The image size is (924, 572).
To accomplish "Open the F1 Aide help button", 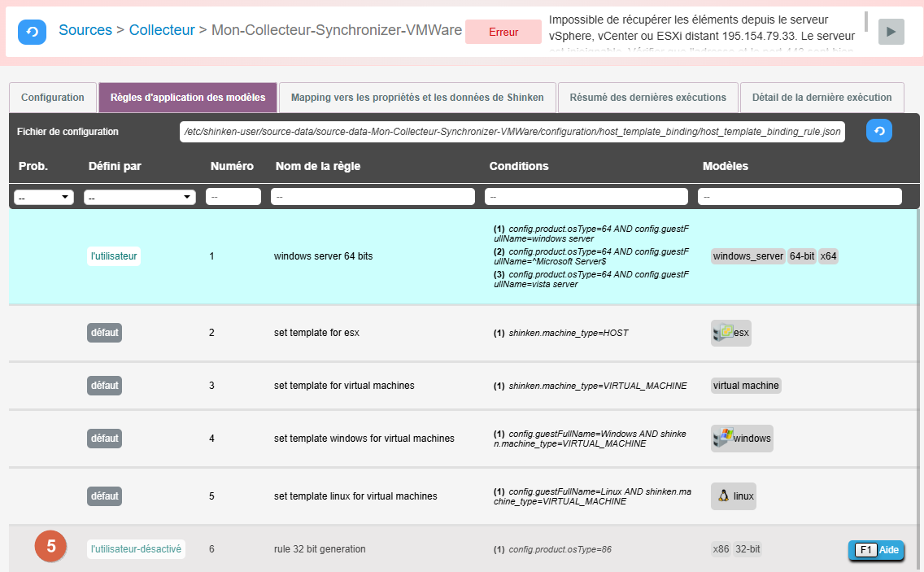I will 876,550.
